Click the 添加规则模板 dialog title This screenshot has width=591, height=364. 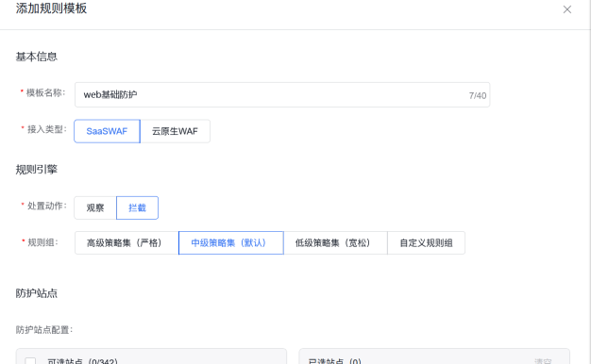pyautogui.click(x=51, y=8)
